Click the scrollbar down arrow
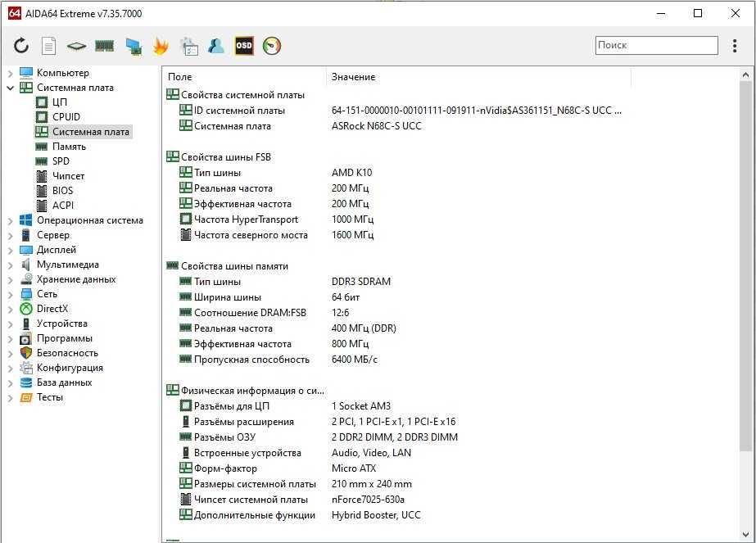 pyautogui.click(x=745, y=534)
